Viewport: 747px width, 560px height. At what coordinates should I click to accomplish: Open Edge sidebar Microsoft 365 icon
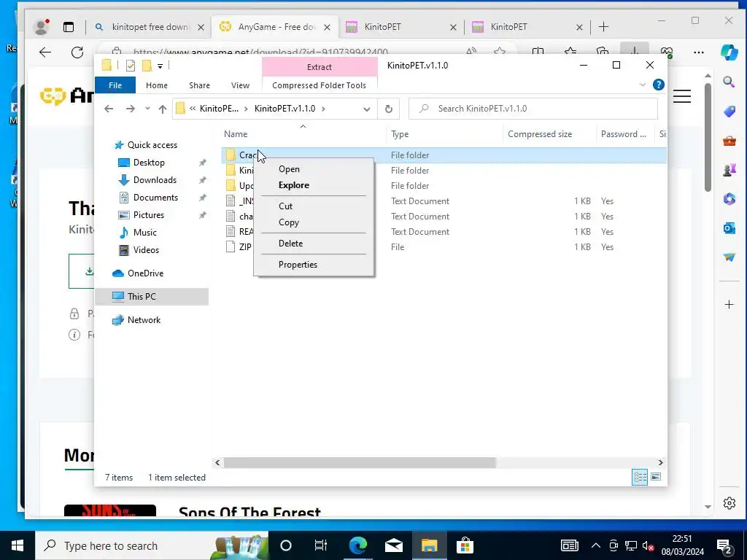pos(729,198)
